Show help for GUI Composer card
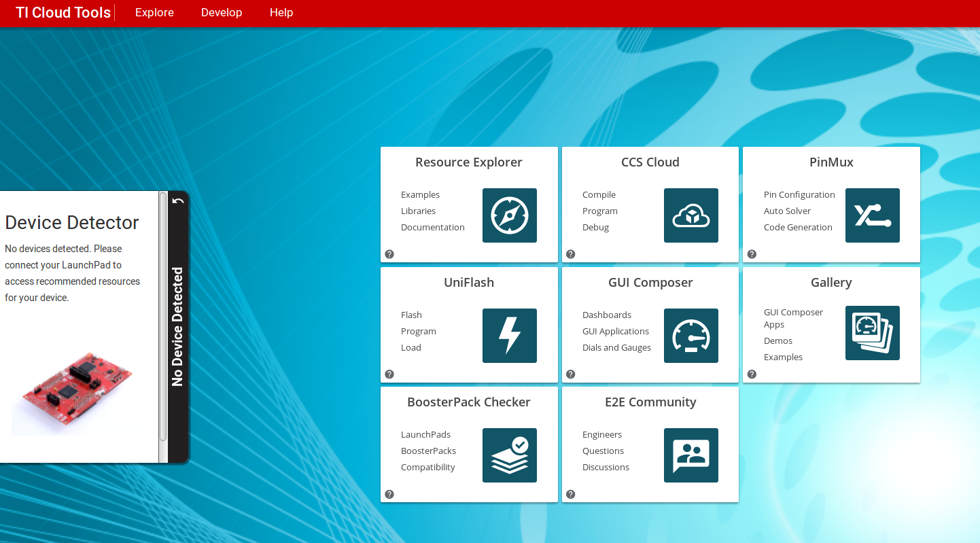 571,374
